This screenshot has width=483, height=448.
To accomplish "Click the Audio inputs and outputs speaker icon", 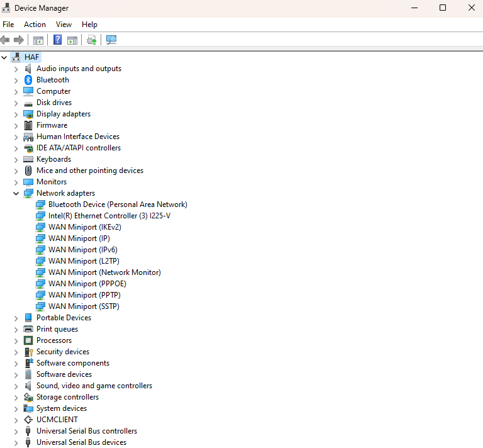I will point(28,69).
